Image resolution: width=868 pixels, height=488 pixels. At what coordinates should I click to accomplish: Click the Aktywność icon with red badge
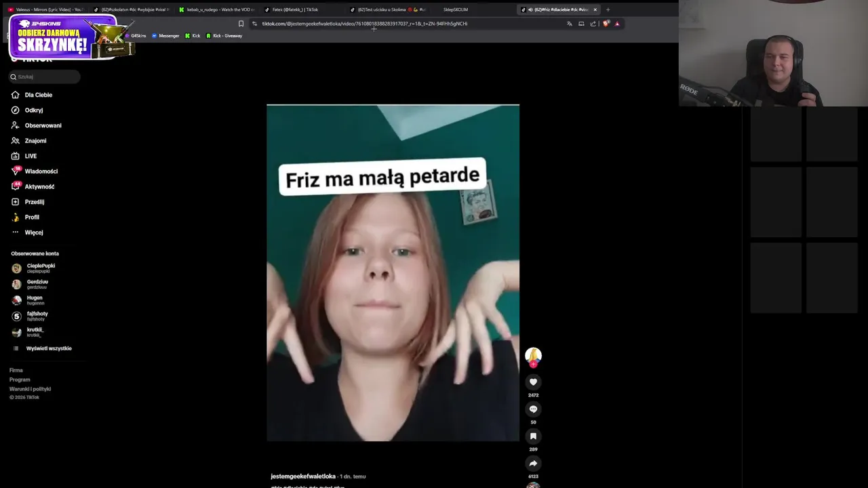pos(16,186)
